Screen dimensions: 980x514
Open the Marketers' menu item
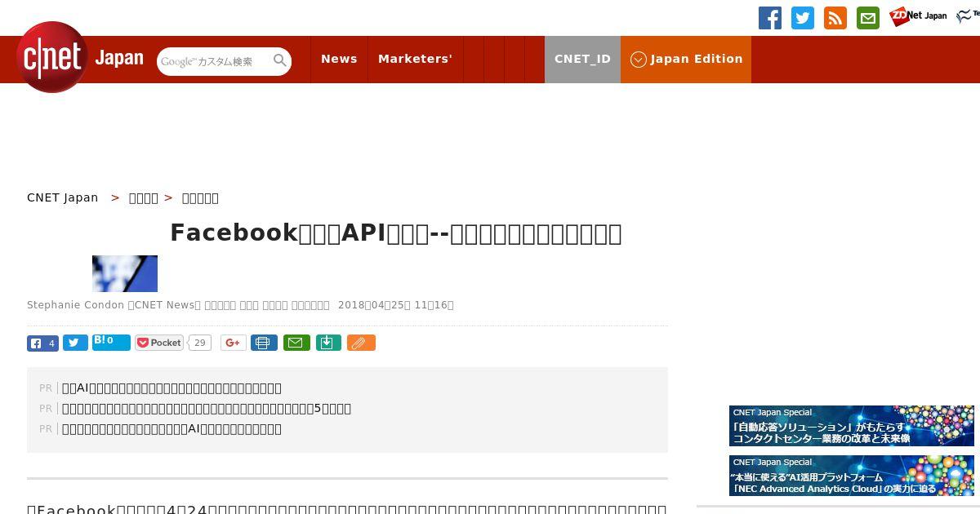[x=415, y=59]
